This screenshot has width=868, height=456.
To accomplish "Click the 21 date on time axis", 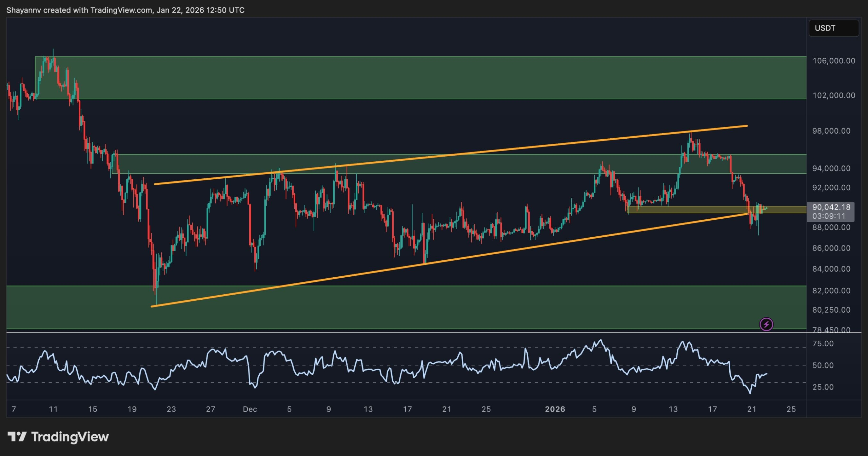I will [751, 409].
